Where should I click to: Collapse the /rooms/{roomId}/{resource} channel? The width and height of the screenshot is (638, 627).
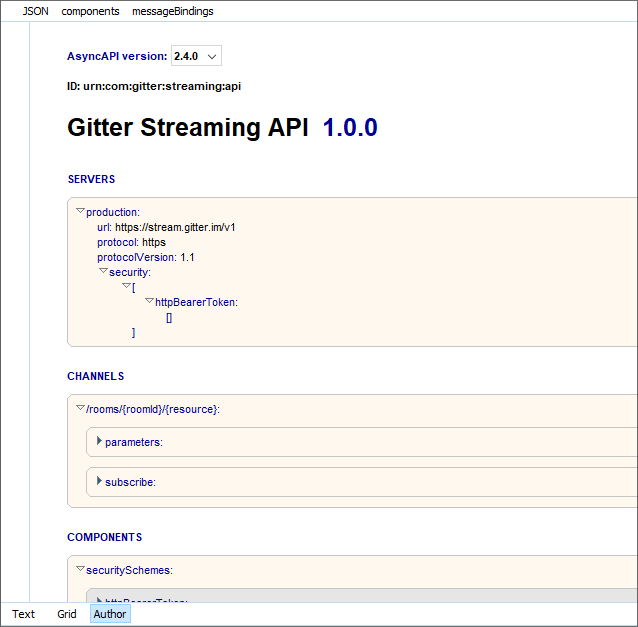[x=80, y=408]
